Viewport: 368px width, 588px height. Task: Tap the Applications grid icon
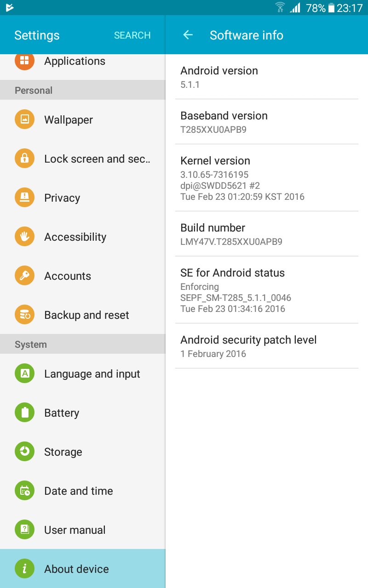[x=24, y=61]
